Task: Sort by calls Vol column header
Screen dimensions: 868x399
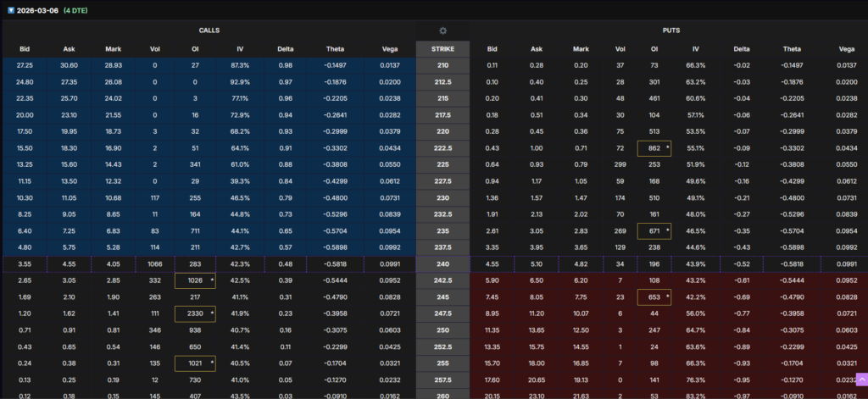Action: click(x=153, y=48)
